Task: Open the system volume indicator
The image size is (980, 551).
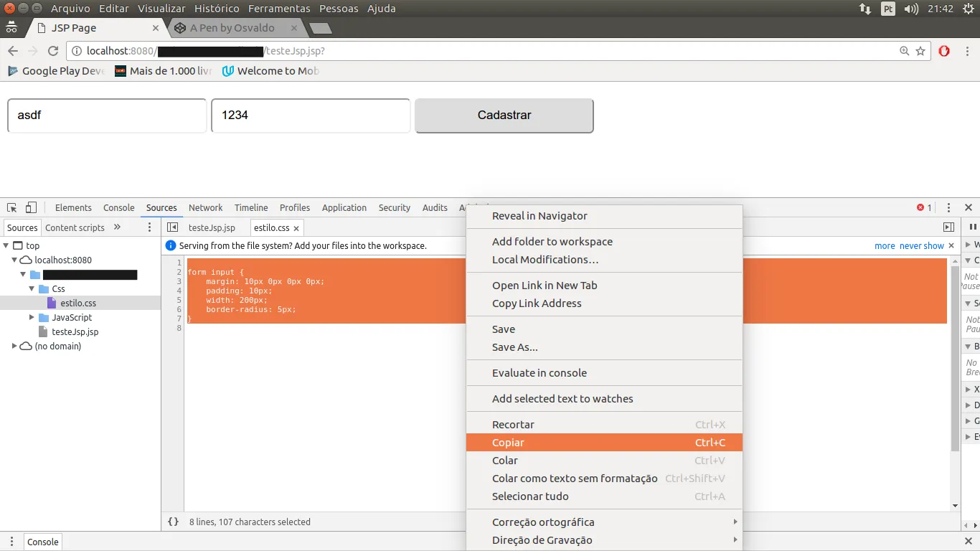Action: [911, 9]
